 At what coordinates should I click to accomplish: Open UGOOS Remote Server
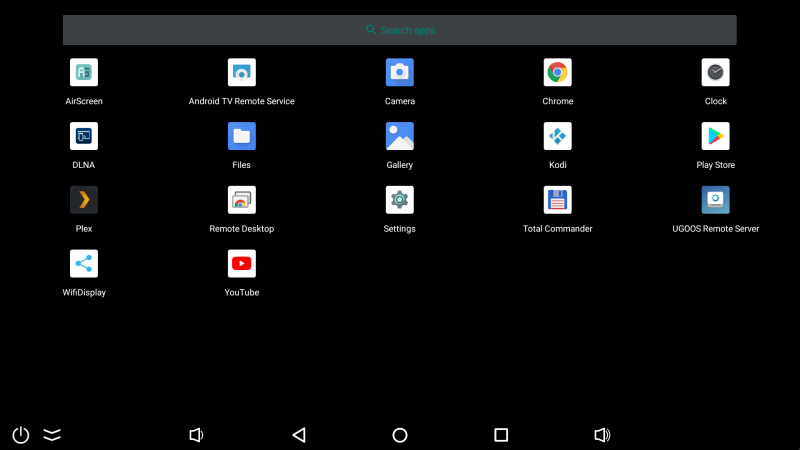tap(715, 200)
